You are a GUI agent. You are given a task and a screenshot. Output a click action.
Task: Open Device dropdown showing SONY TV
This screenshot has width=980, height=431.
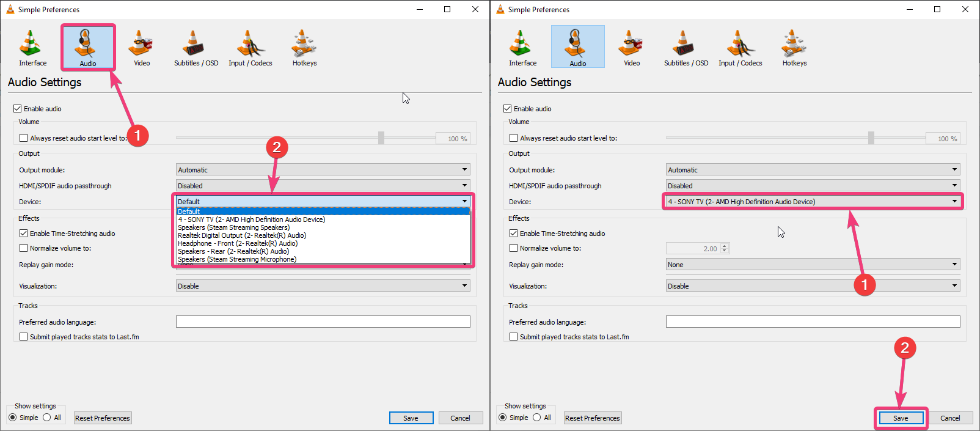pos(813,202)
